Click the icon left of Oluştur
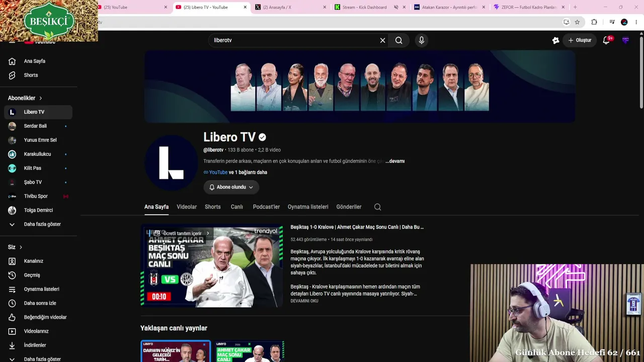 click(555, 40)
